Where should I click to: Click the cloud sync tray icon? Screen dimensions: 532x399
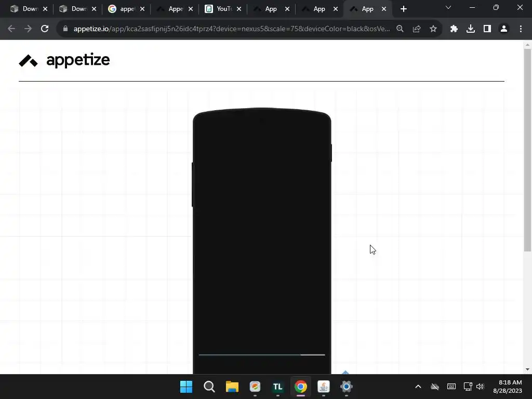pos(435,387)
